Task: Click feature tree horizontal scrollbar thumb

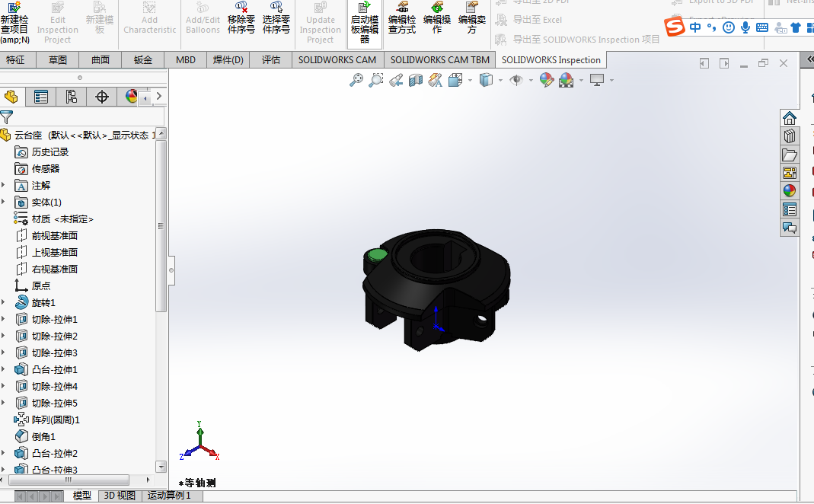Action: [x=68, y=480]
